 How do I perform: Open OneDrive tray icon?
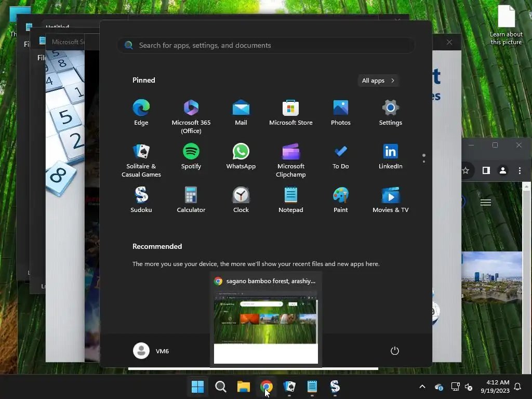click(438, 387)
